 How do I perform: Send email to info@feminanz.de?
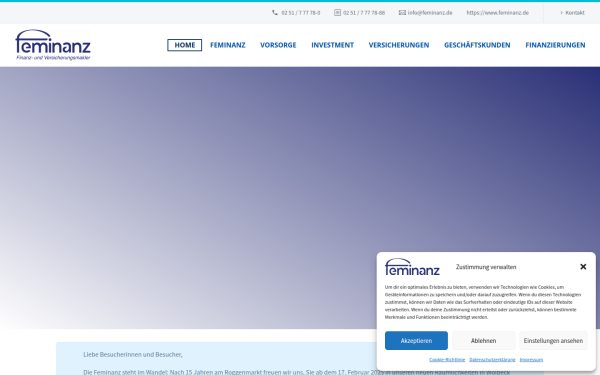click(x=430, y=13)
